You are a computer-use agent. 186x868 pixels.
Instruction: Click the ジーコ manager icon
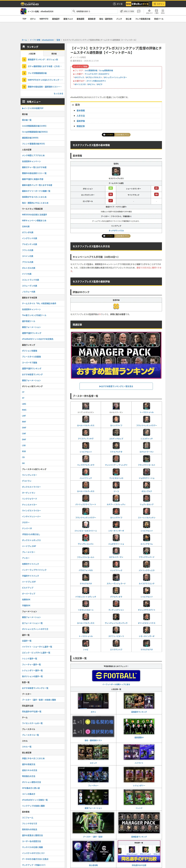(116, 485)
